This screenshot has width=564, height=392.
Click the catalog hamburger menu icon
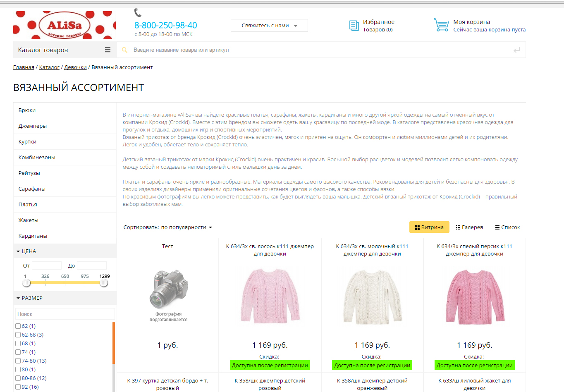click(108, 50)
